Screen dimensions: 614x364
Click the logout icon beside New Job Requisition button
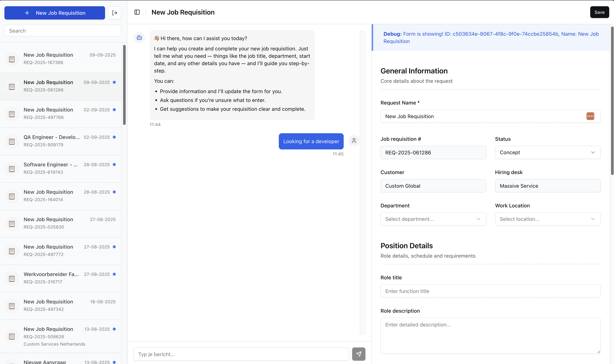[114, 13]
